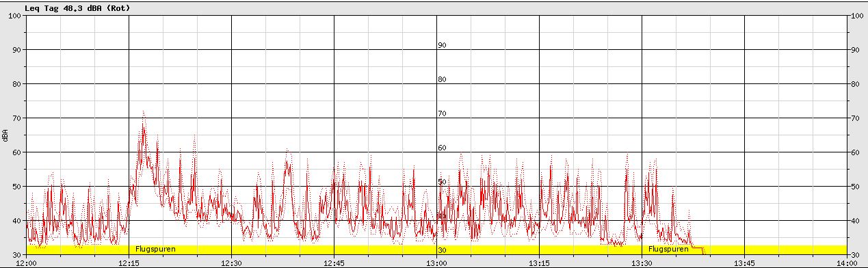Click the 60 label on center 13:00 scale

point(442,148)
